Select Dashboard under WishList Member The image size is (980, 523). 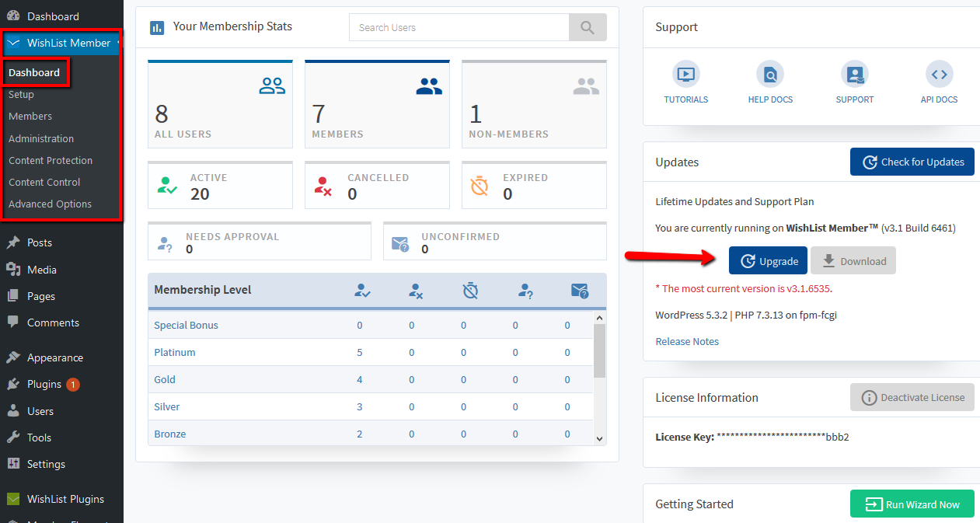coord(34,72)
